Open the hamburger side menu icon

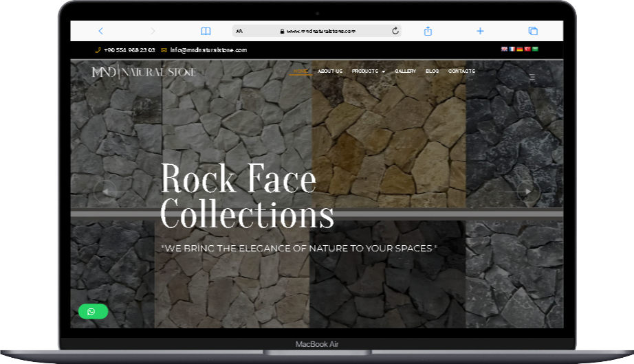point(532,77)
